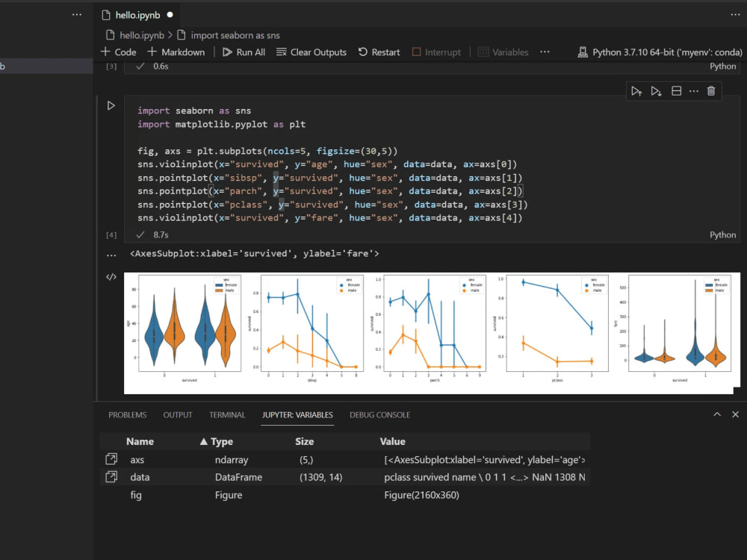Click the DataFrame type cell
Viewport: 747px width, 560px height.
[x=239, y=477]
